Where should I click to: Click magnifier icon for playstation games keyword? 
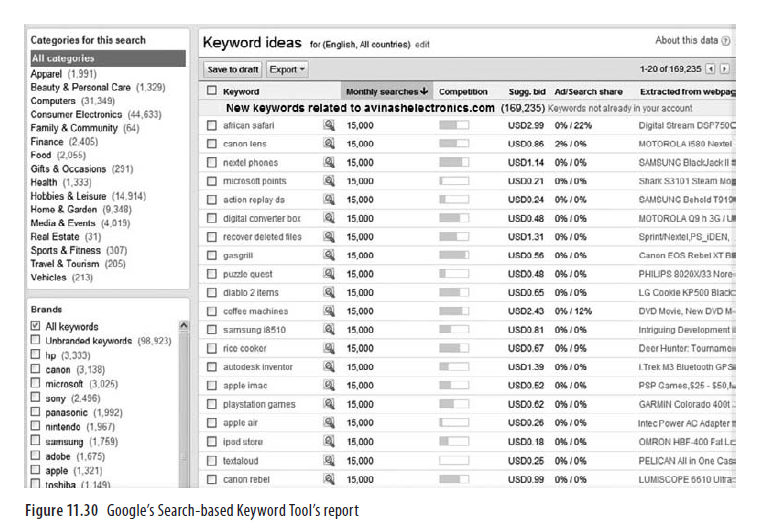click(x=329, y=404)
